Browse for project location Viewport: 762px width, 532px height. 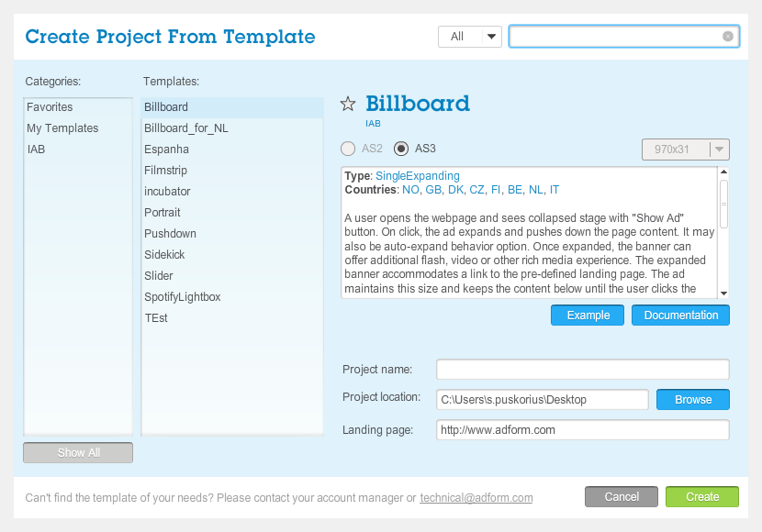tap(692, 400)
